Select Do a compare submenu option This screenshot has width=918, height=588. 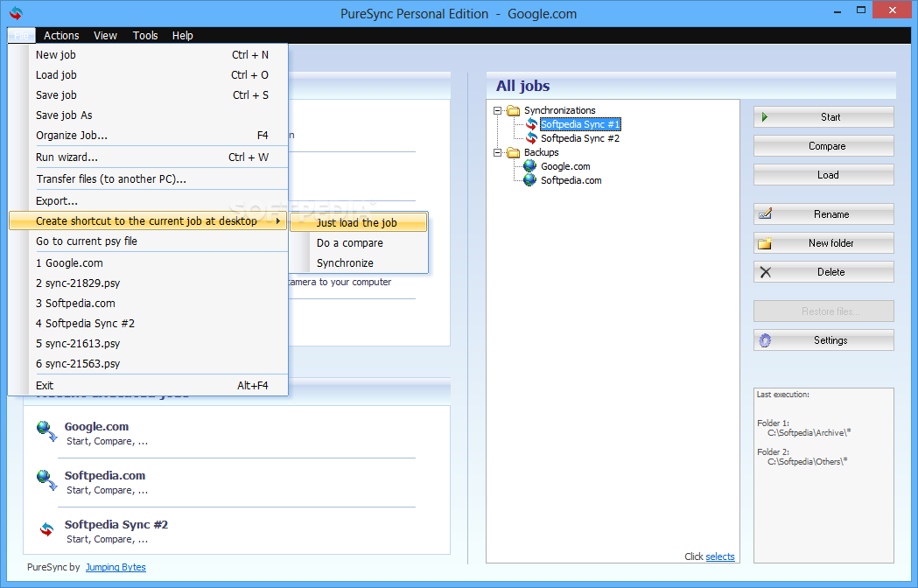359,243
